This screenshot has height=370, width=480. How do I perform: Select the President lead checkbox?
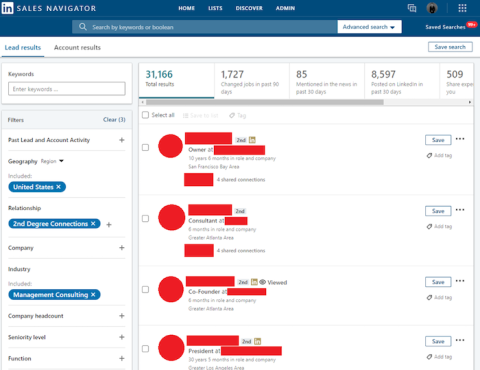point(145,349)
